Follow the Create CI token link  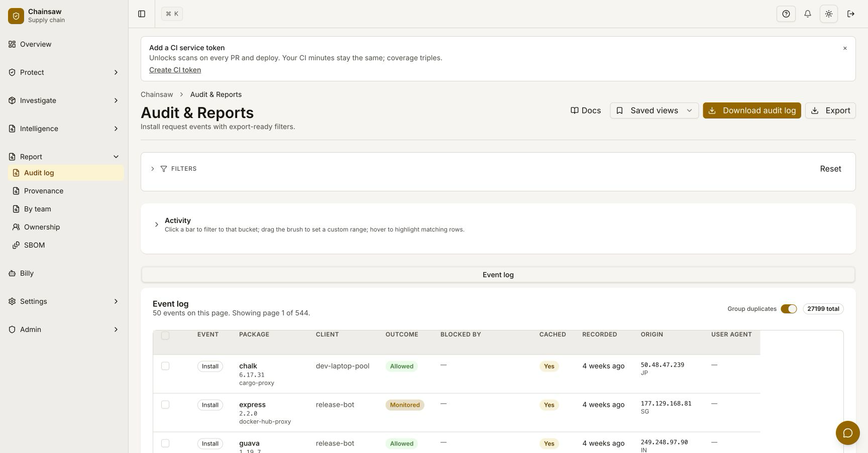[x=175, y=70]
